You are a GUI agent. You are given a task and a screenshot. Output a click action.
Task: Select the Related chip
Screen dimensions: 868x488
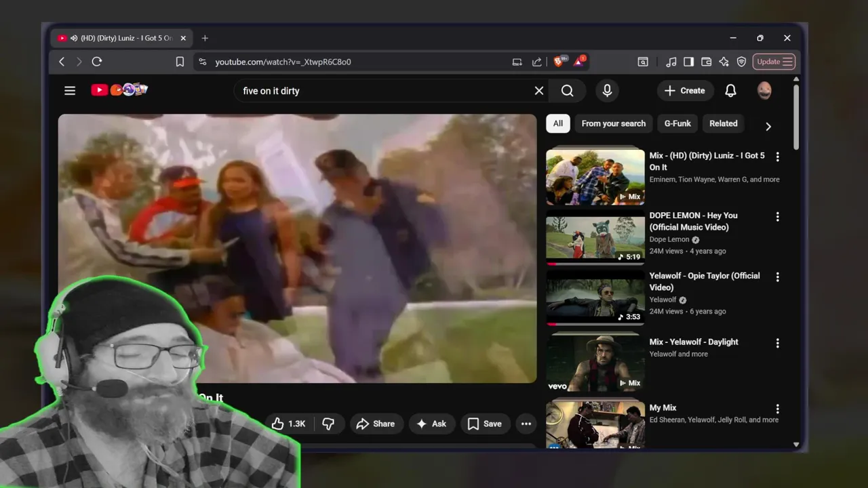724,123
